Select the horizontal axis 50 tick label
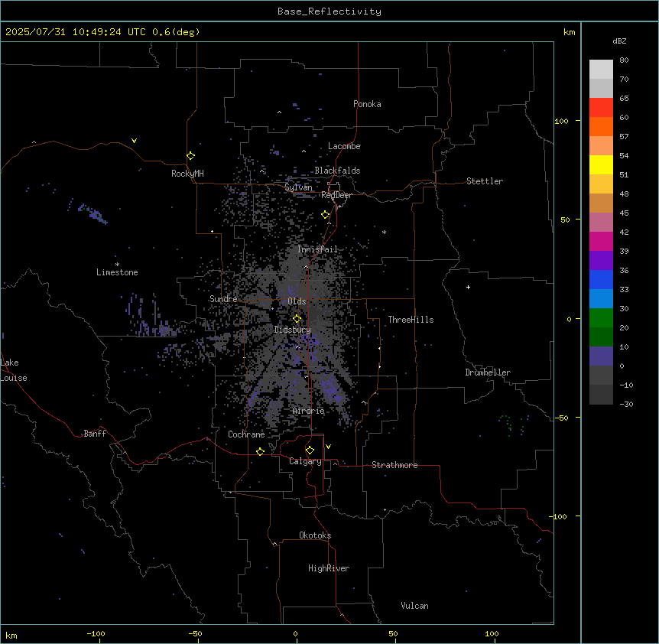This screenshot has height=644, width=659. pyautogui.click(x=393, y=633)
